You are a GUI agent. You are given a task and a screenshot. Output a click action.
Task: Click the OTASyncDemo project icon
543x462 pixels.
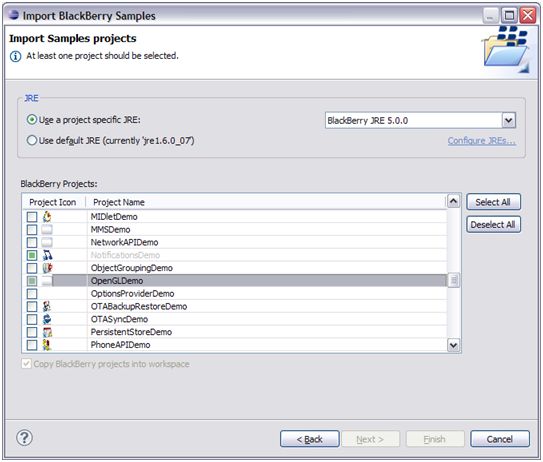pyautogui.click(x=47, y=319)
